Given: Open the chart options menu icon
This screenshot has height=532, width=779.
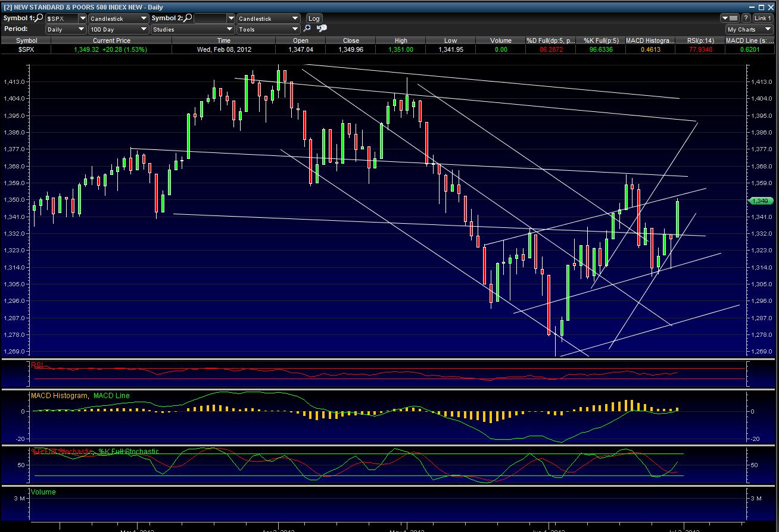Looking at the screenshot, I should tap(730, 18).
